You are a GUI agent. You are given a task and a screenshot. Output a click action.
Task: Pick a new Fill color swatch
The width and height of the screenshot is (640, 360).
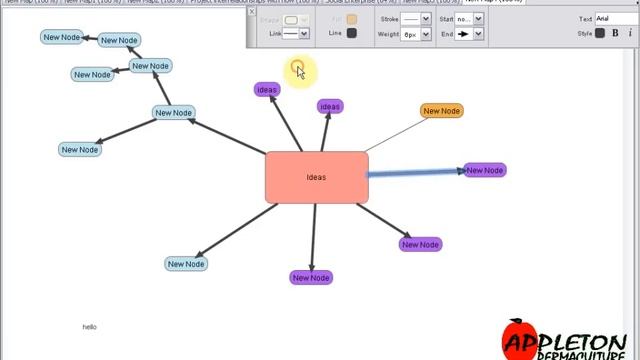pos(351,19)
